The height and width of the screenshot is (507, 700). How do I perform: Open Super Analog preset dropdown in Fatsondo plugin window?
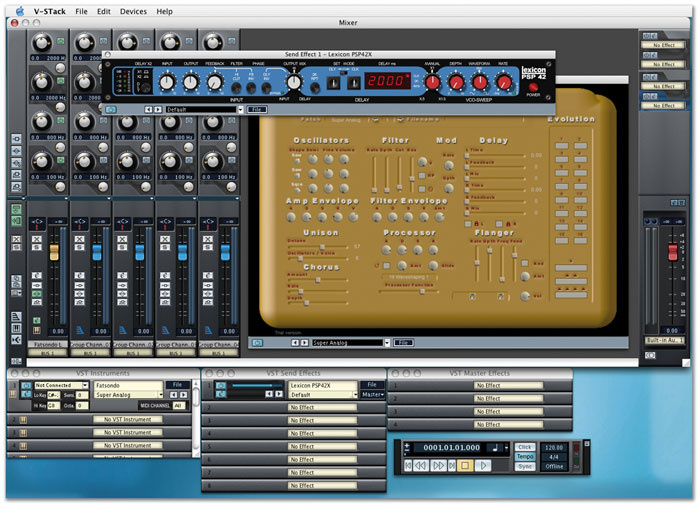[x=387, y=343]
